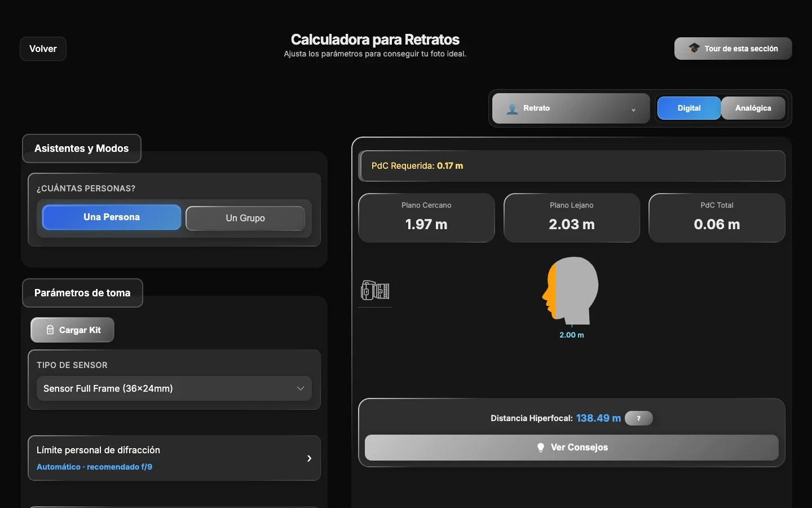This screenshot has height=508, width=812.
Task: Open the Retrato mode dropdown
Action: click(x=571, y=108)
